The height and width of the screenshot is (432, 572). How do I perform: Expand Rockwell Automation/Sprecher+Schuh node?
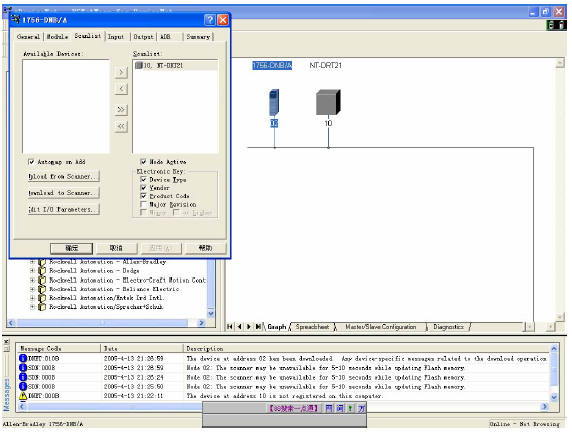tap(32, 307)
